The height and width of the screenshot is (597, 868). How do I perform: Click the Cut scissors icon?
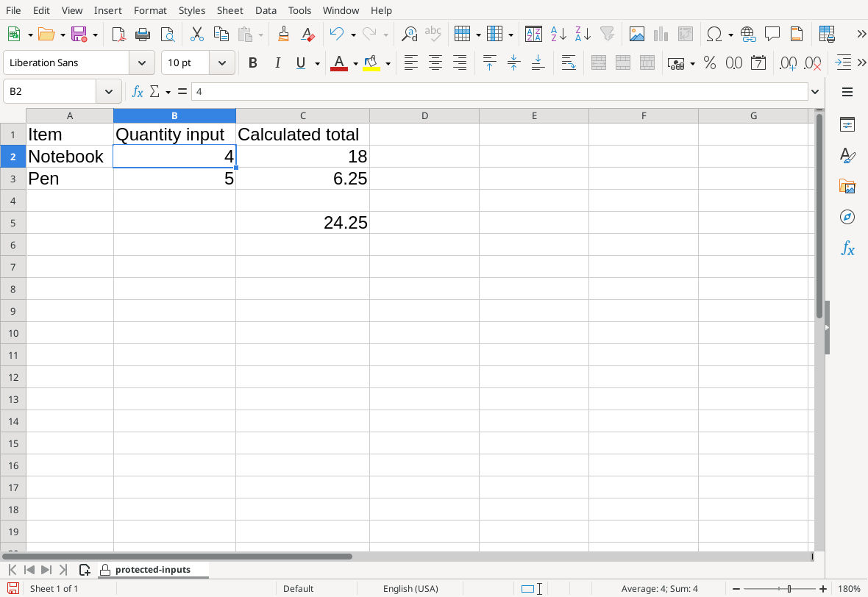[x=196, y=35]
